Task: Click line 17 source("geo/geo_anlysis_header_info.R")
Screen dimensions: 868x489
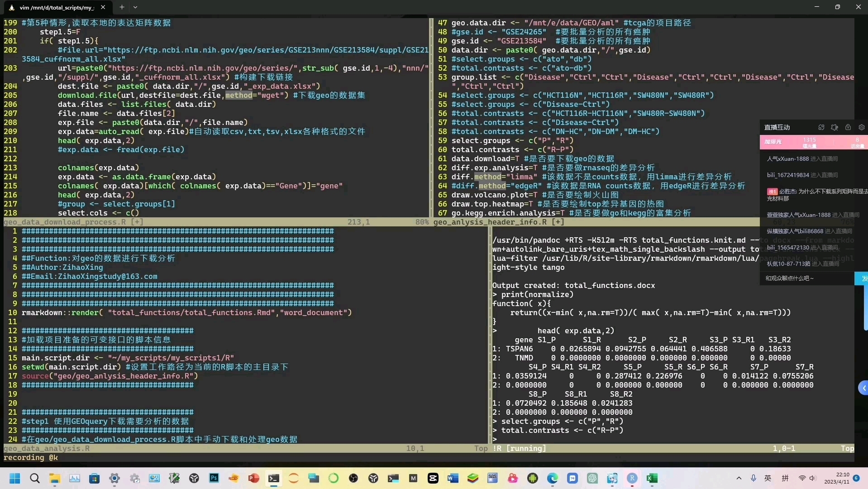Action: 110,376
